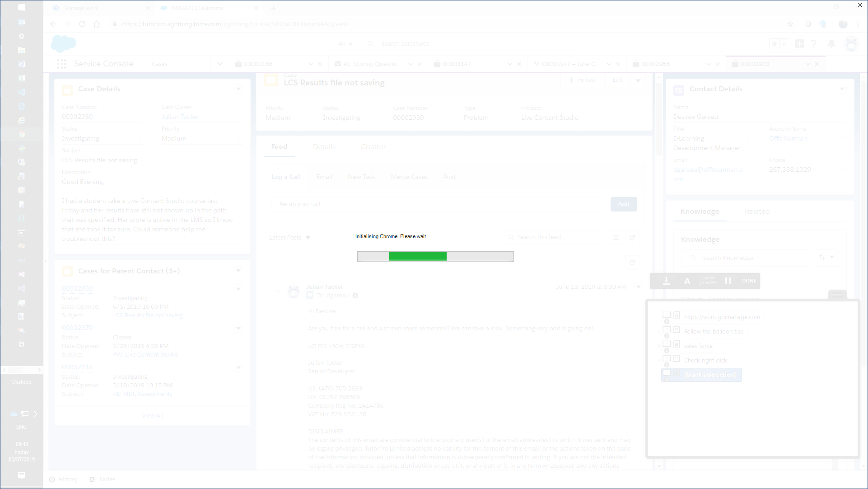868x489 pixels.
Task: Click the Initialising Chrome progress bar
Action: pyautogui.click(x=435, y=256)
